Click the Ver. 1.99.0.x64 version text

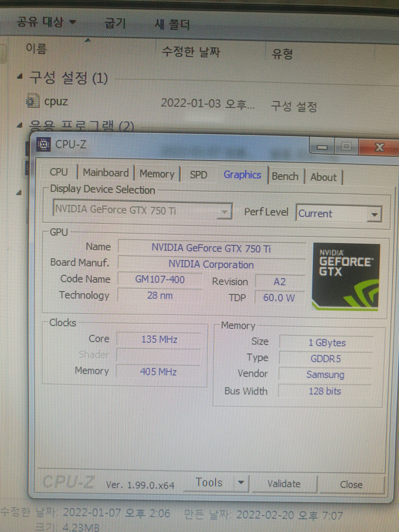[x=140, y=485]
